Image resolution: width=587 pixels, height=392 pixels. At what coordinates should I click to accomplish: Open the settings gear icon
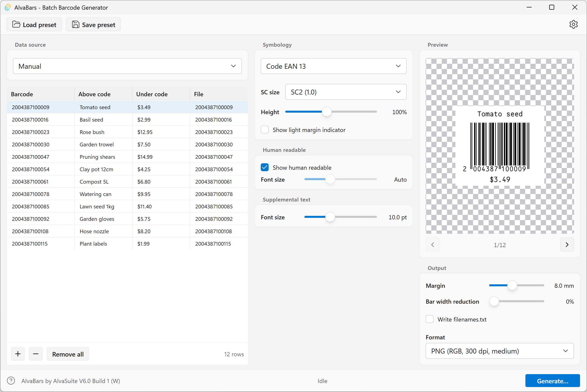point(573,25)
